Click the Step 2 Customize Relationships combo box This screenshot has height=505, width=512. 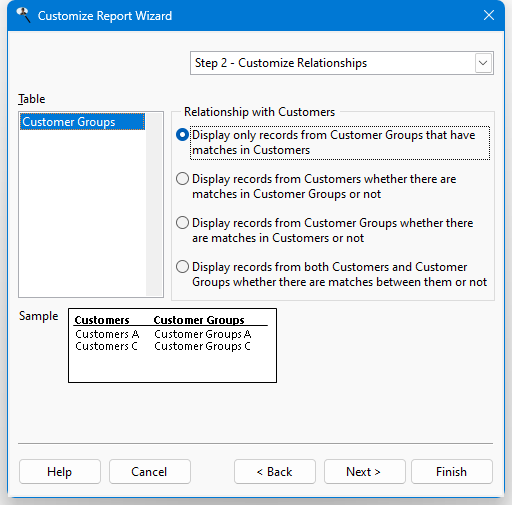[342, 63]
